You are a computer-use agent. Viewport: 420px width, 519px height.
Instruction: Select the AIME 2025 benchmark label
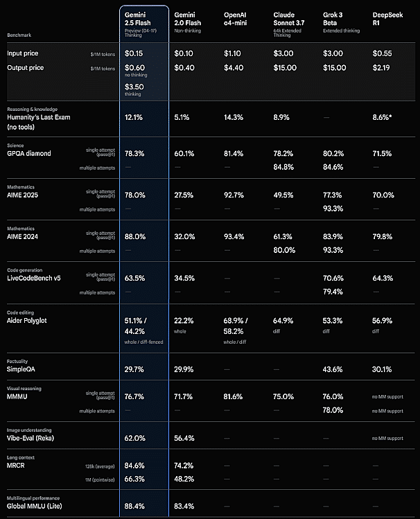[x=26, y=195]
